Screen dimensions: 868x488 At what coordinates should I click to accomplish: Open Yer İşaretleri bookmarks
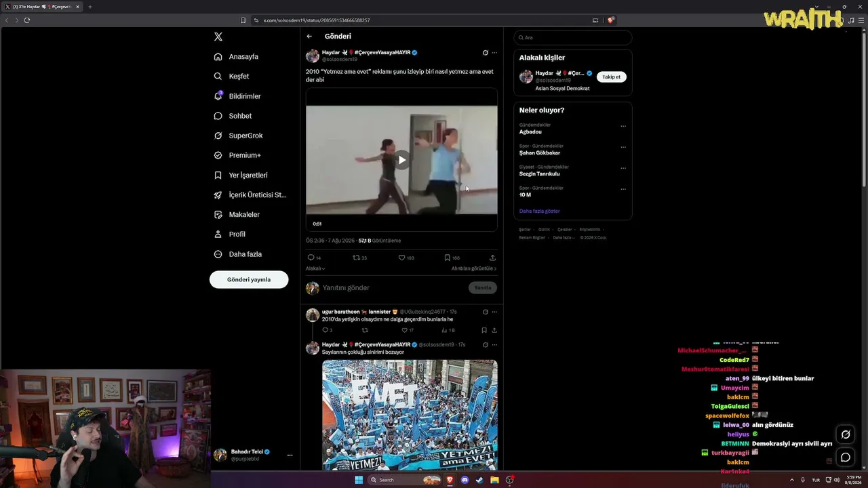[240, 175]
